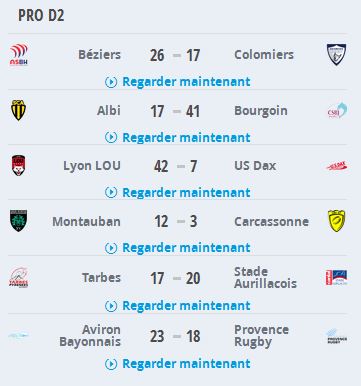Image resolution: width=361 pixels, height=386 pixels.
Task: Click Regarder maintenant for Lyon LOU match
Action: 178,192
